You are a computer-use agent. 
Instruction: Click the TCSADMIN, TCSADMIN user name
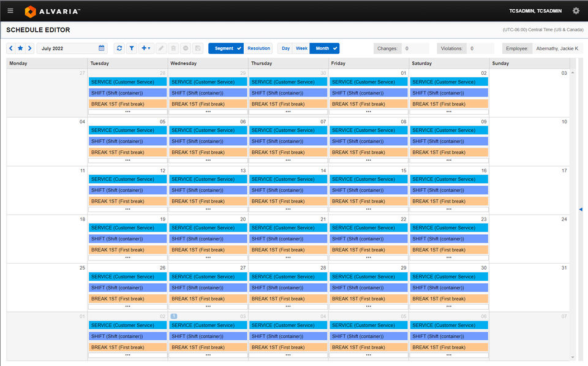[x=535, y=11]
